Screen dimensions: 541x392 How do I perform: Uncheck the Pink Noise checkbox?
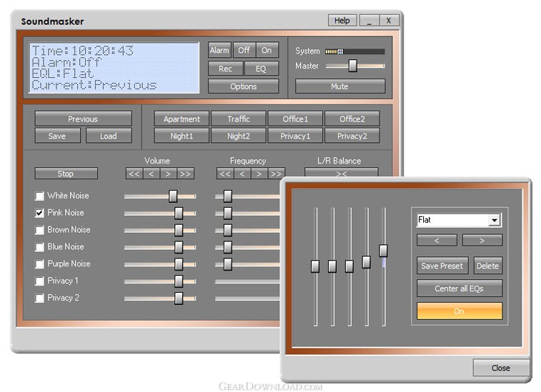pos(40,213)
